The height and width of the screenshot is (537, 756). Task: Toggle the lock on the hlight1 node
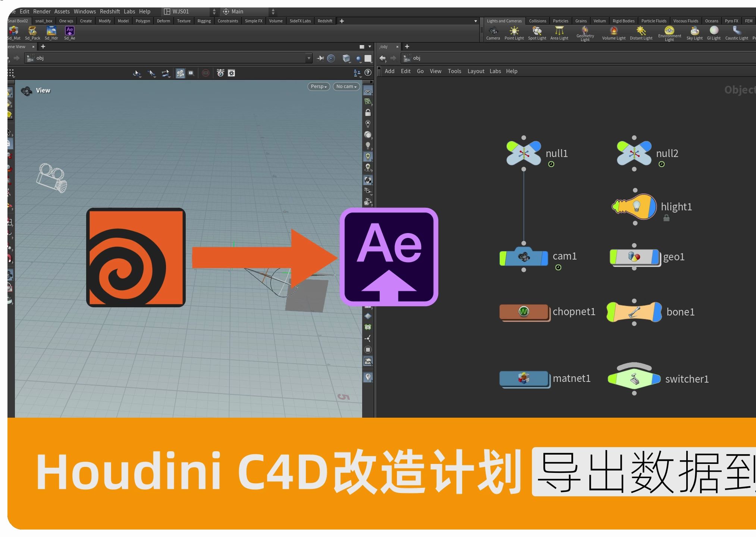(x=666, y=218)
